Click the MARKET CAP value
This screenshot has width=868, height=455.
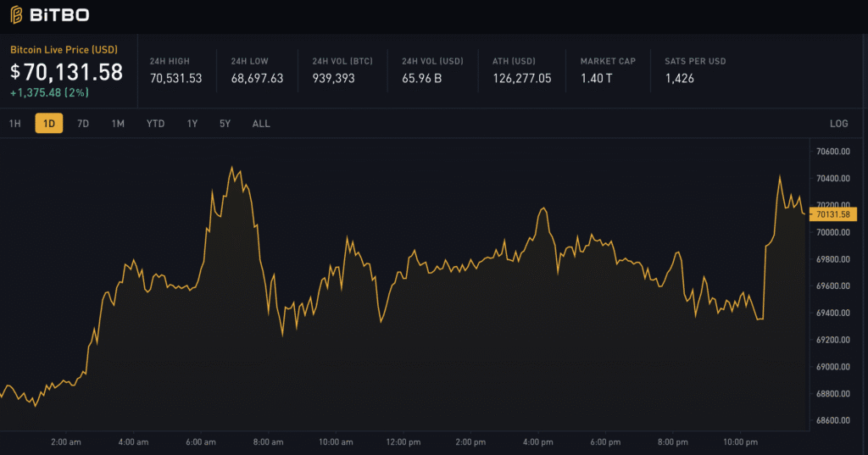tap(596, 78)
